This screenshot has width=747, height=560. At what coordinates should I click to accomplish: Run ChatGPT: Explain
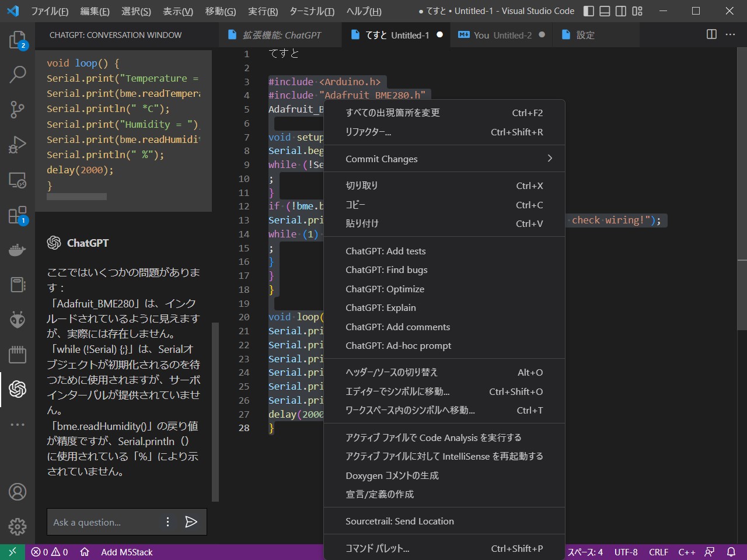445,307
